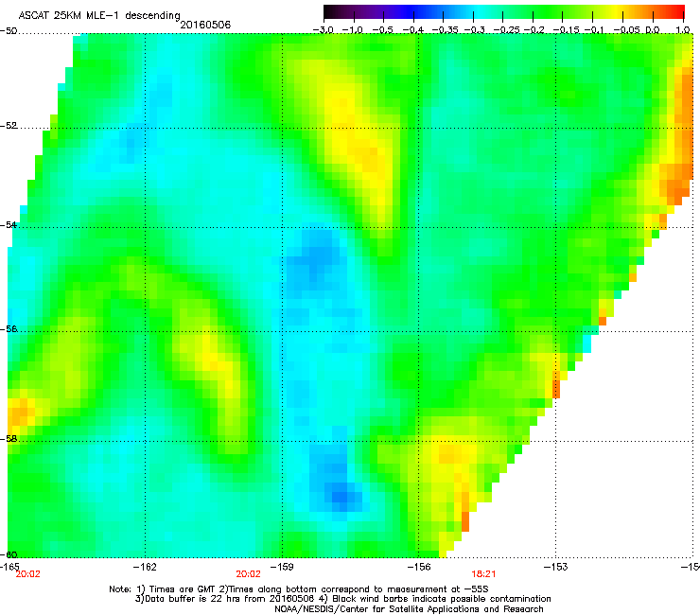The width and height of the screenshot is (700, 615).
Task: Click the note line starting "3)Data buffer is 22 hrs"
Action: point(342,599)
